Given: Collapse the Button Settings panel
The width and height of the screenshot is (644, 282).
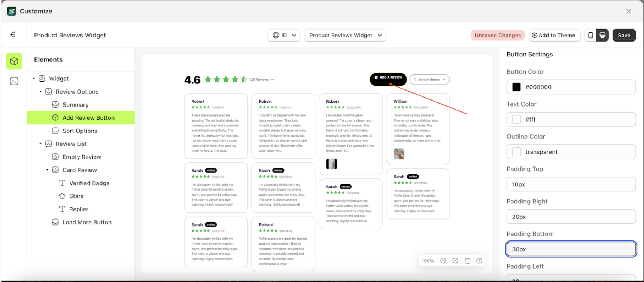Looking at the screenshot, I should (x=631, y=53).
